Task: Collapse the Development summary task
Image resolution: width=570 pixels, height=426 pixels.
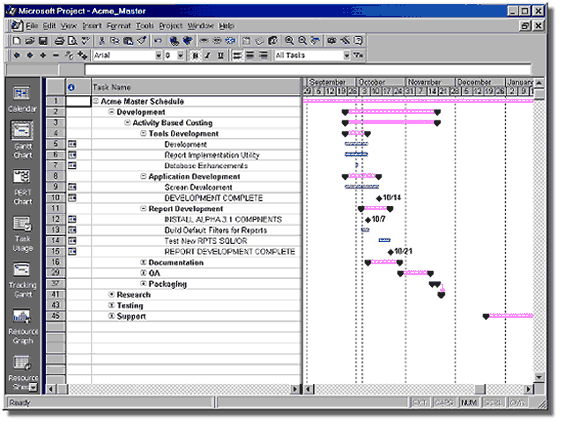Action: tap(112, 112)
